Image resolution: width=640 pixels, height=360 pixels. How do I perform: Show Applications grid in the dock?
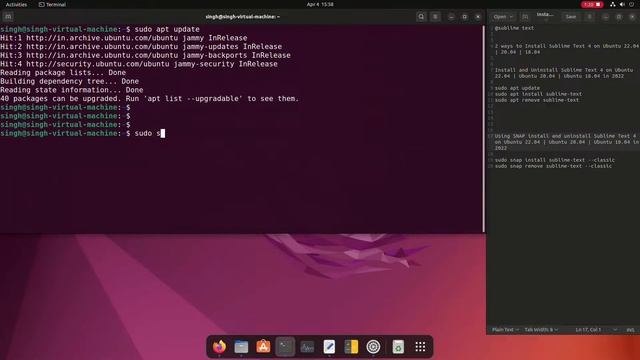pos(420,347)
